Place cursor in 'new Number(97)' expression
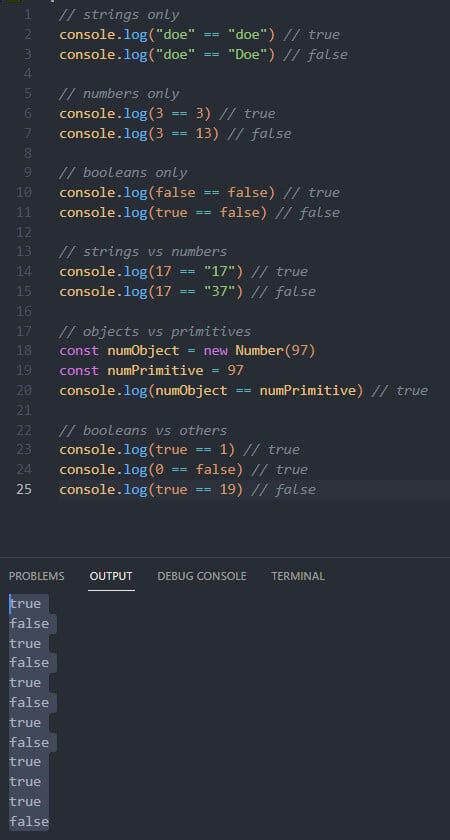Image resolution: width=450 pixels, height=840 pixels. [x=260, y=350]
